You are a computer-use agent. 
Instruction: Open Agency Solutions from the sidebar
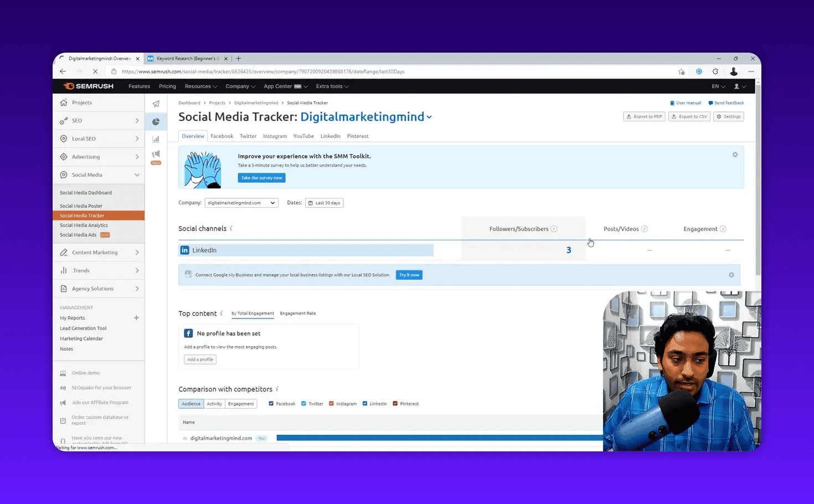pyautogui.click(x=92, y=288)
